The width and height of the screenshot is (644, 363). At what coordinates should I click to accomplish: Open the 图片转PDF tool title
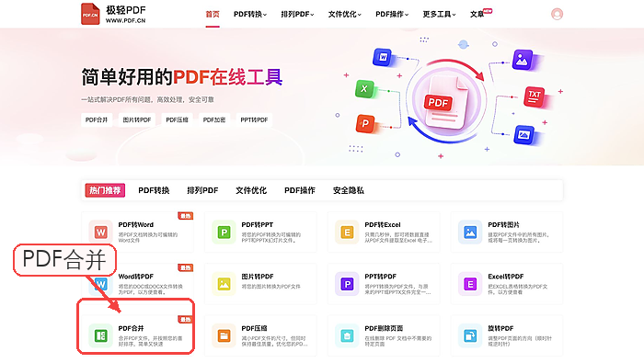pos(258,277)
